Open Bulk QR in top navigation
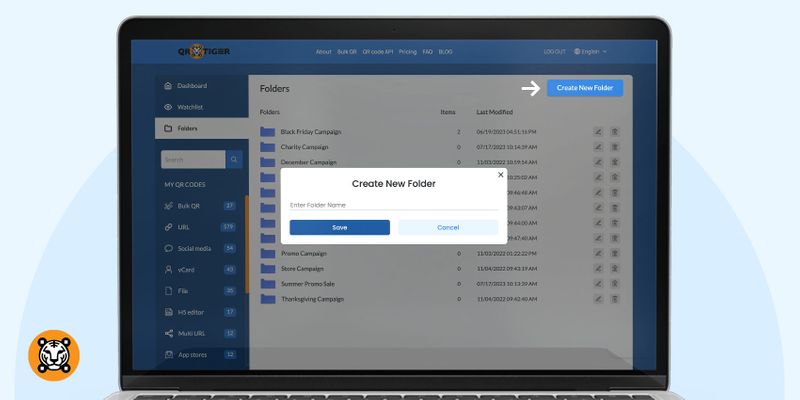 347,52
